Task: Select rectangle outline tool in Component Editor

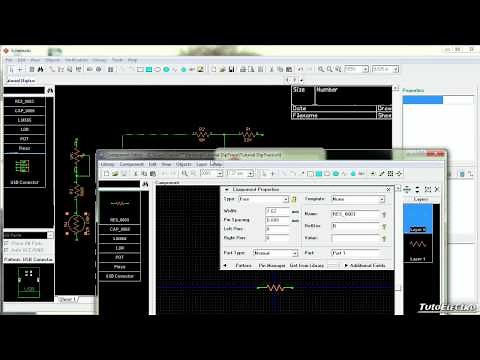Action: pyautogui.click(x=310, y=173)
